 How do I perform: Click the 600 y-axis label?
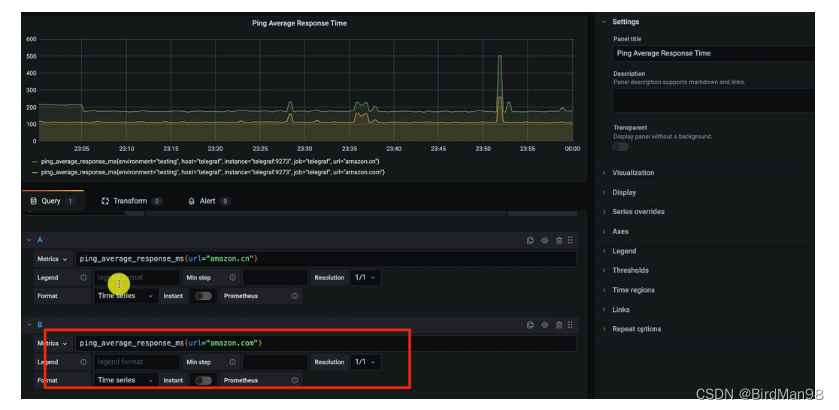[31, 40]
